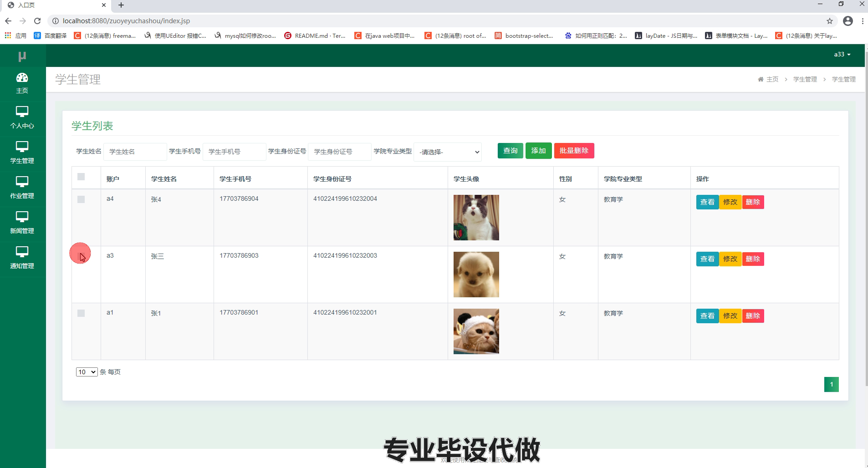Open the 百度翻译 bookmark

pos(50,36)
